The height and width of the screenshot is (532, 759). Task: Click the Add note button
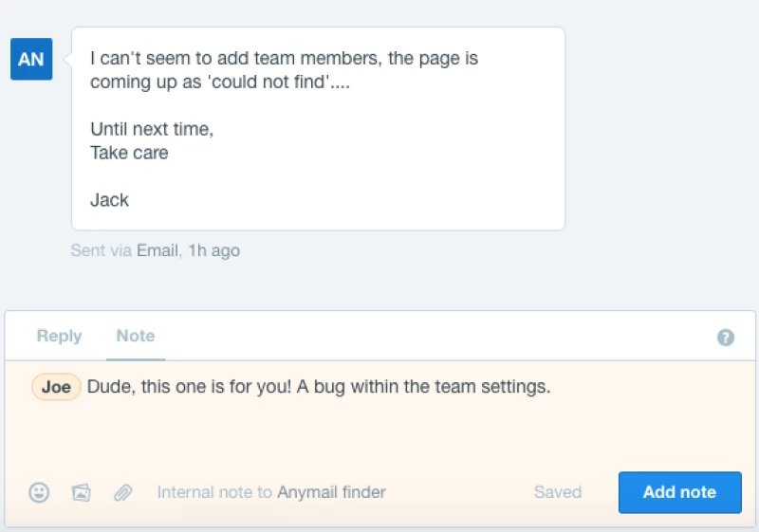[x=679, y=492]
